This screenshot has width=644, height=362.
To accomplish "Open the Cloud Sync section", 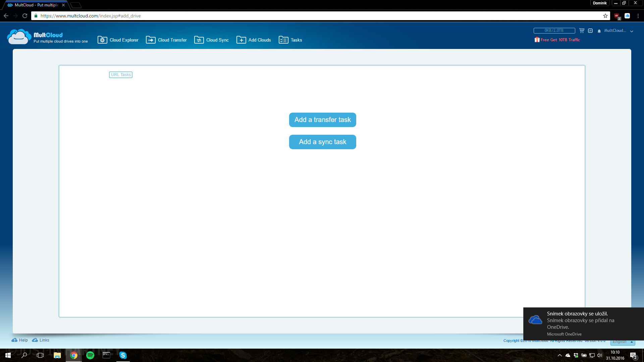I will tap(212, 40).
